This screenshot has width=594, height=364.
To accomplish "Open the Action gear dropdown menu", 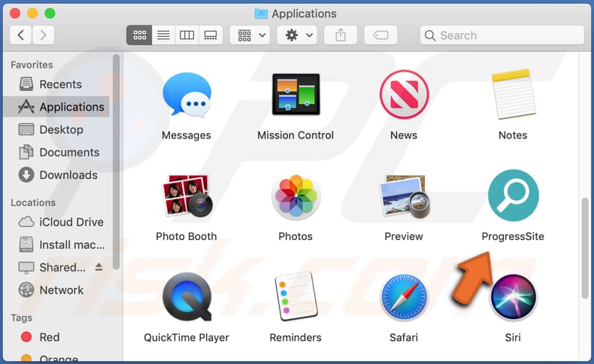I will (x=295, y=35).
